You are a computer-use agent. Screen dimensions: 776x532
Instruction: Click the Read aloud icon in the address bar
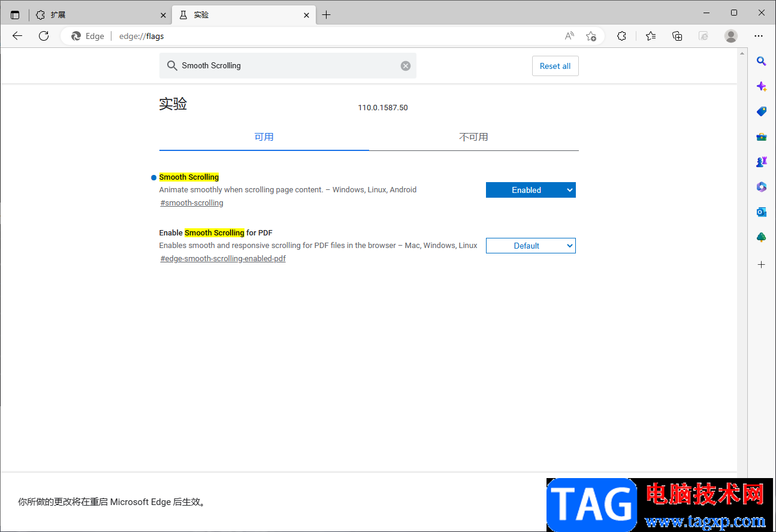click(569, 36)
